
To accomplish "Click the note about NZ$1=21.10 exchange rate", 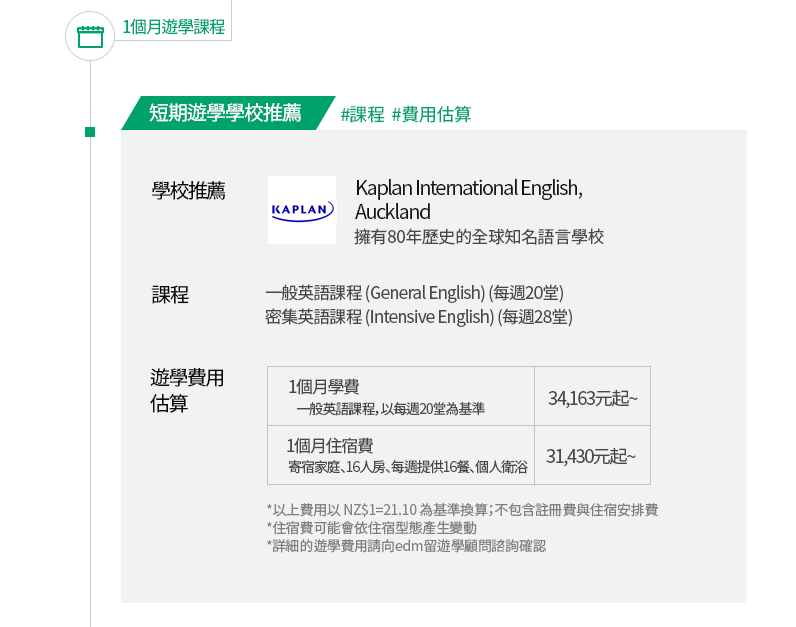I will 462,510.
